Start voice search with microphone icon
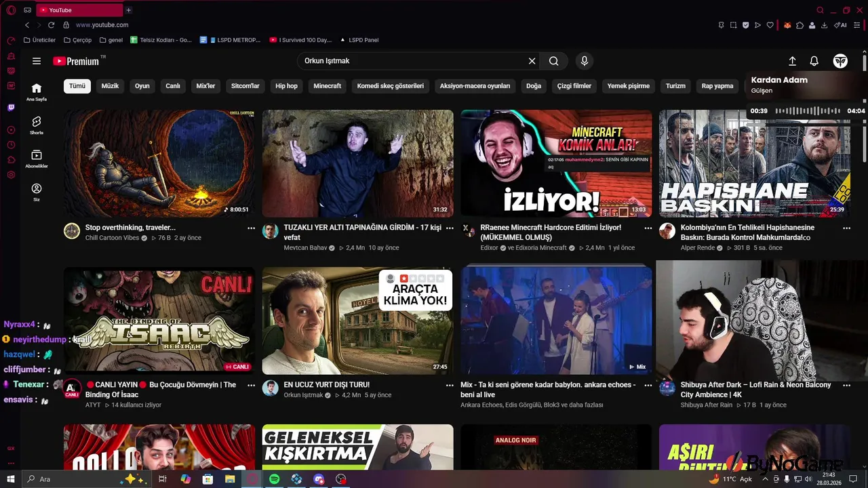The image size is (868, 488). [x=585, y=61]
